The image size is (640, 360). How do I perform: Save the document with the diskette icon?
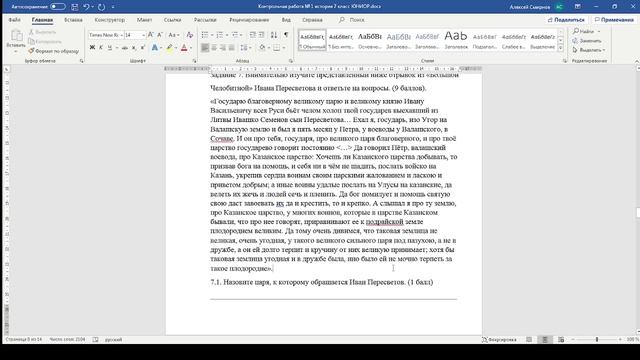(x=75, y=7)
